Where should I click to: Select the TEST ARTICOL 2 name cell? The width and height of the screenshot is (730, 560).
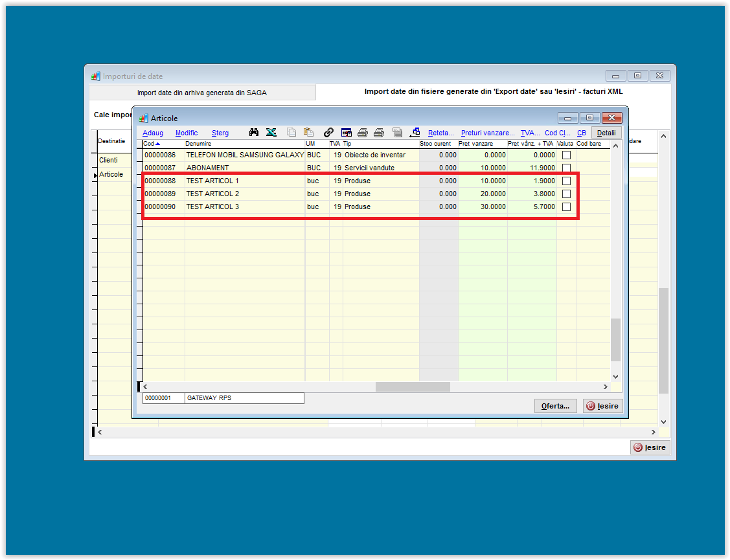click(x=245, y=194)
